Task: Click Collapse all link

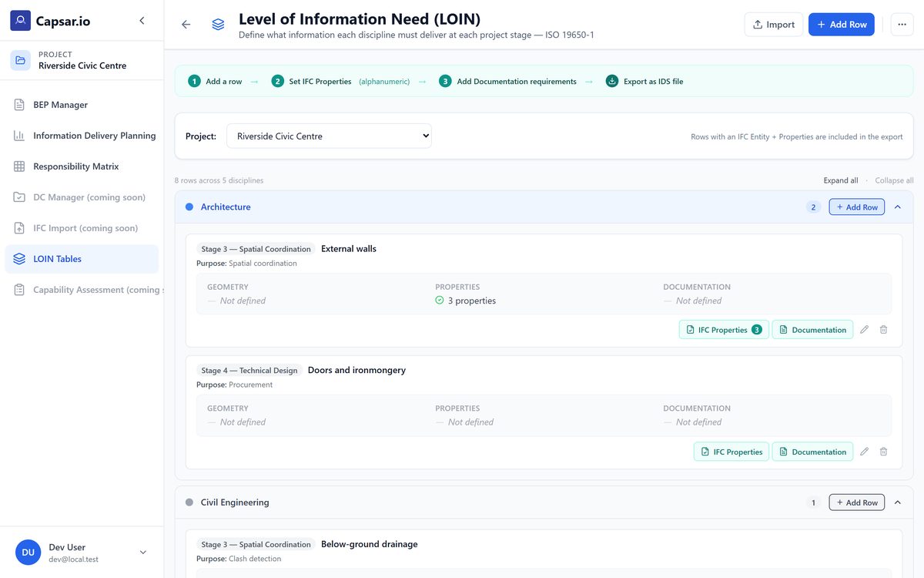Action: click(x=894, y=180)
